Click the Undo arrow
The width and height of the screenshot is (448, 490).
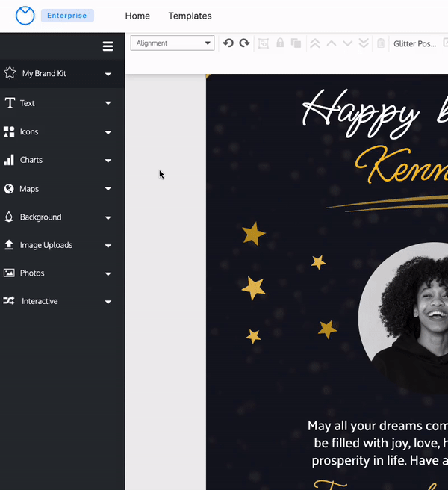tap(228, 43)
